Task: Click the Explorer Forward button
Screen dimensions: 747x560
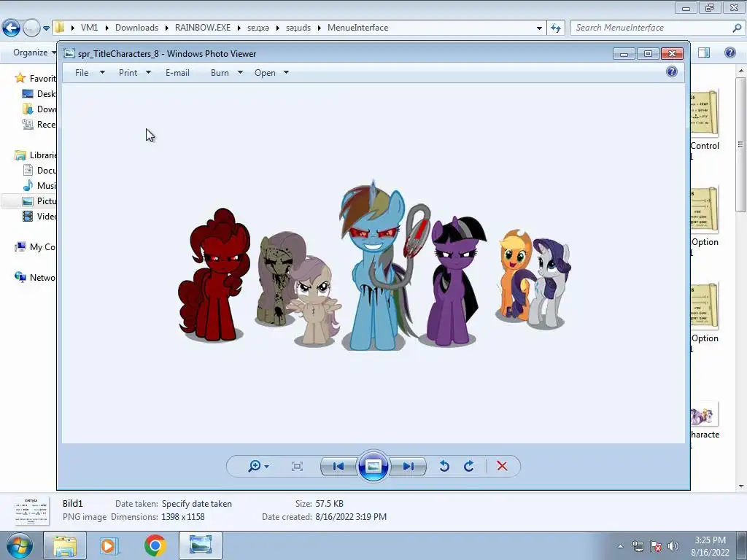Action: [31, 28]
